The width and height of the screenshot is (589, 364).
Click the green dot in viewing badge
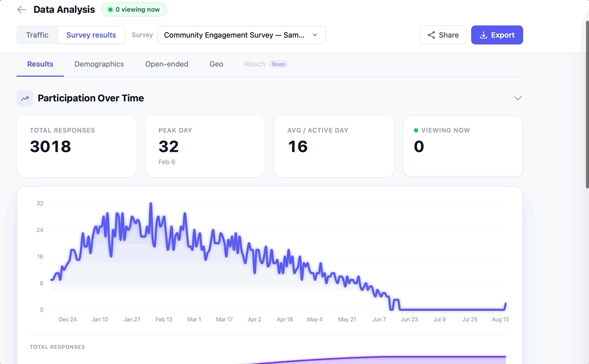110,10
